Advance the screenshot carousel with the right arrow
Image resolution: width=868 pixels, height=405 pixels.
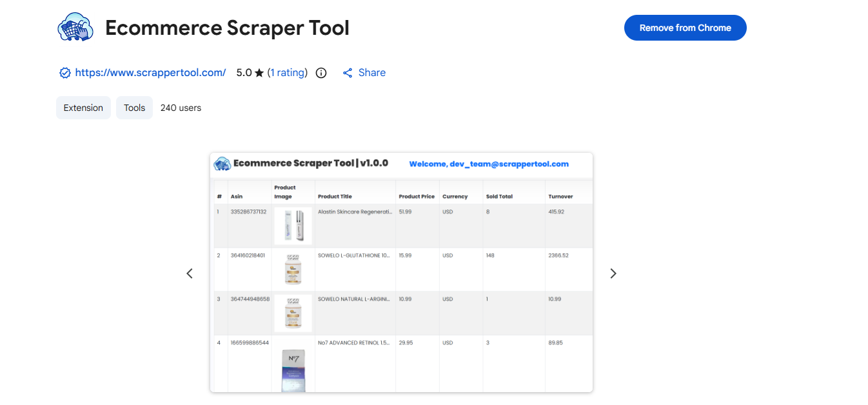click(x=613, y=273)
